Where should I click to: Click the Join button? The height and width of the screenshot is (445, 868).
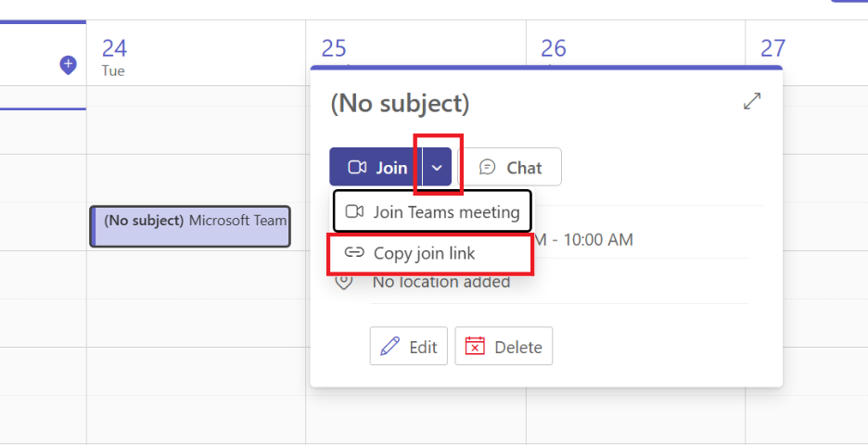coord(376,167)
